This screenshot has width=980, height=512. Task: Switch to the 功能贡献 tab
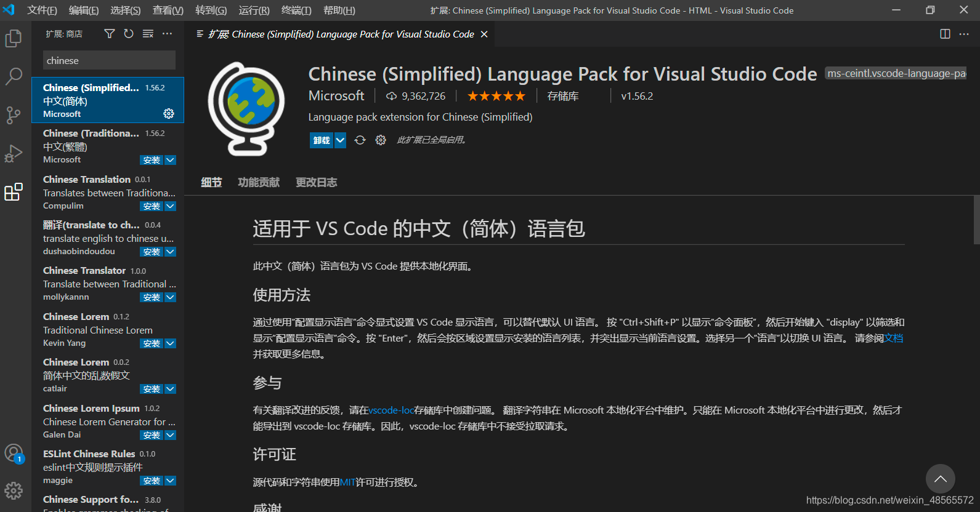coord(259,182)
